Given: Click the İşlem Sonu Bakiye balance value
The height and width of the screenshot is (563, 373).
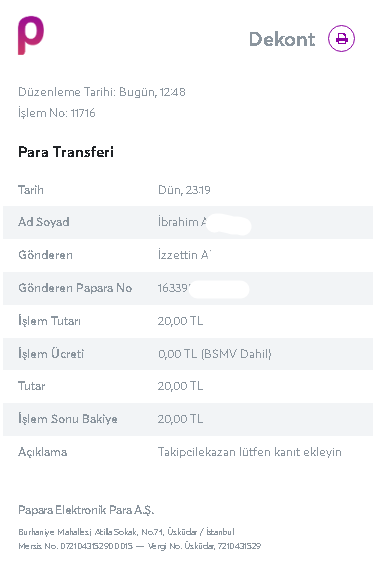Looking at the screenshot, I should [x=181, y=419].
